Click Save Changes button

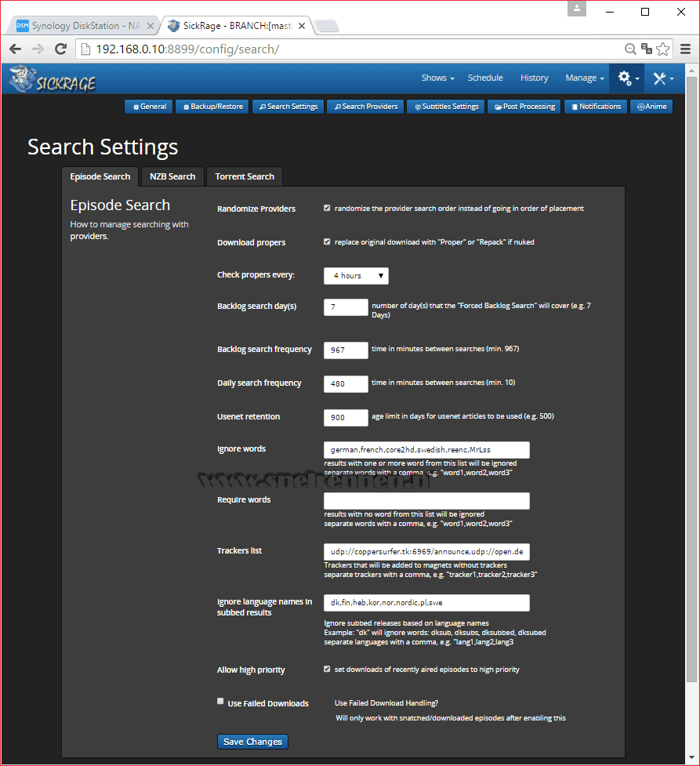252,742
